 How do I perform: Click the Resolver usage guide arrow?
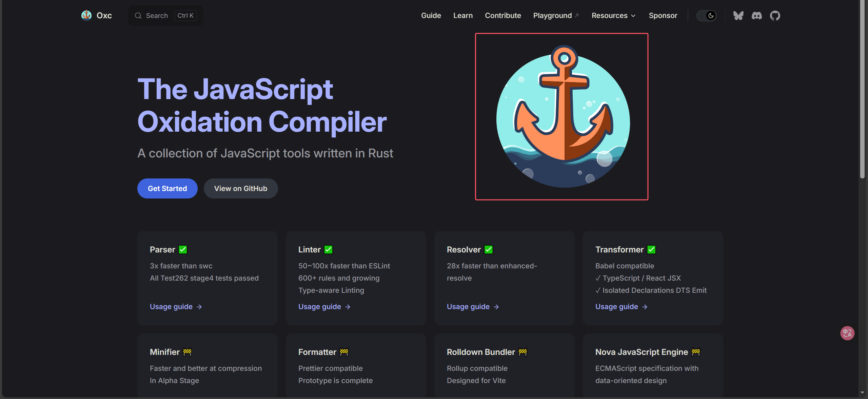click(x=496, y=307)
